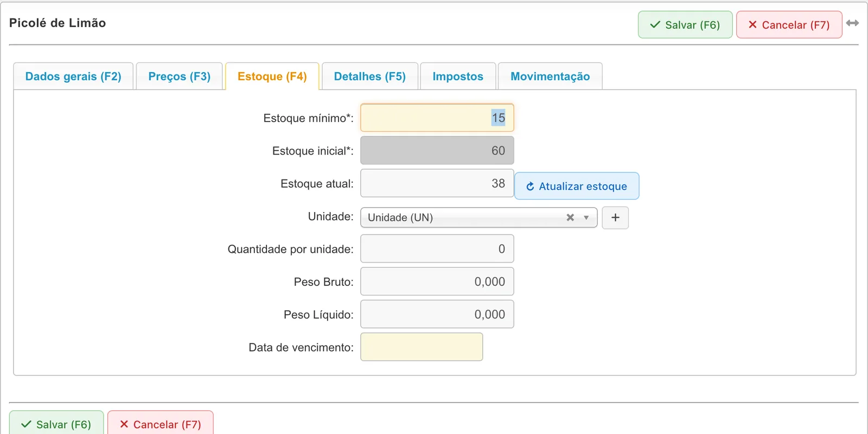The width and height of the screenshot is (868, 434).
Task: Click the Data de vencimento label
Action: [301, 347]
